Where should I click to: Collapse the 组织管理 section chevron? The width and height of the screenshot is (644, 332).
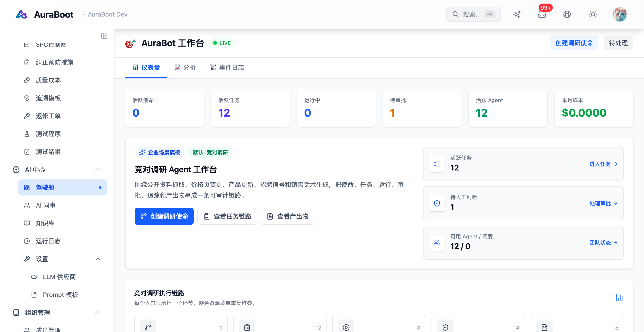coord(98,313)
